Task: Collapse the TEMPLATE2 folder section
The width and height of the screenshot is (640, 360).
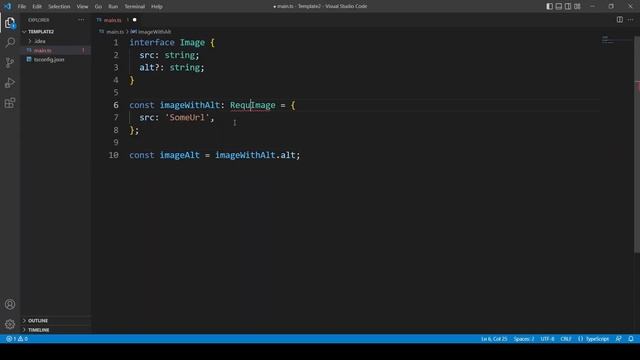Action: coord(56,31)
